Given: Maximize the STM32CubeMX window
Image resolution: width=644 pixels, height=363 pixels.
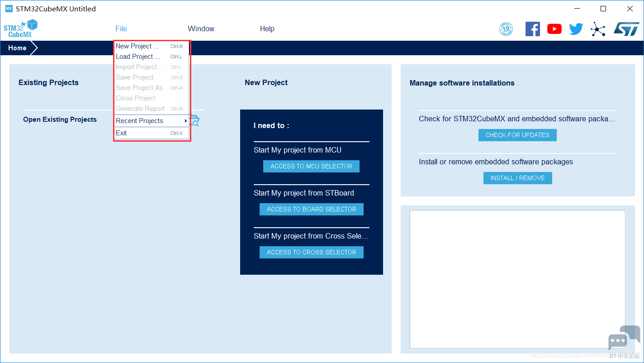Looking at the screenshot, I should [603, 9].
